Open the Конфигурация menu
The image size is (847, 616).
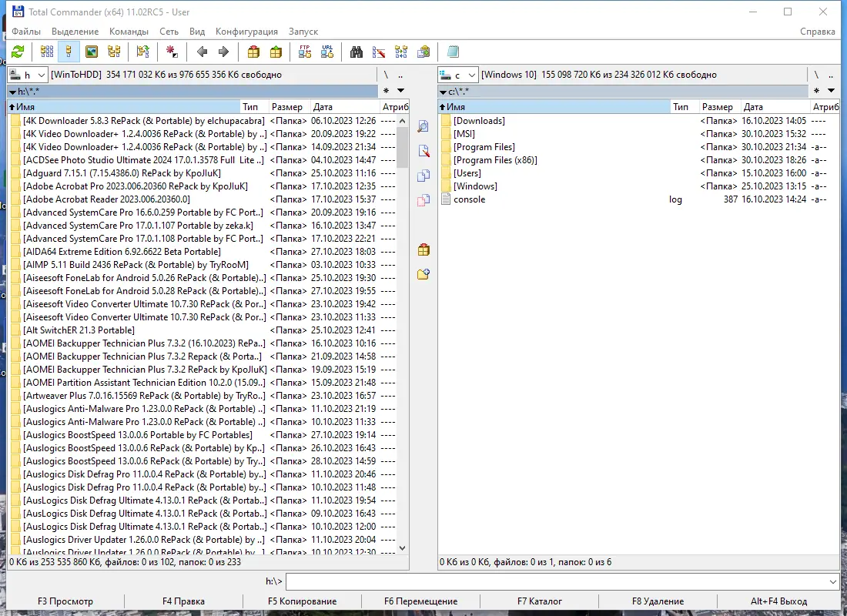point(246,32)
